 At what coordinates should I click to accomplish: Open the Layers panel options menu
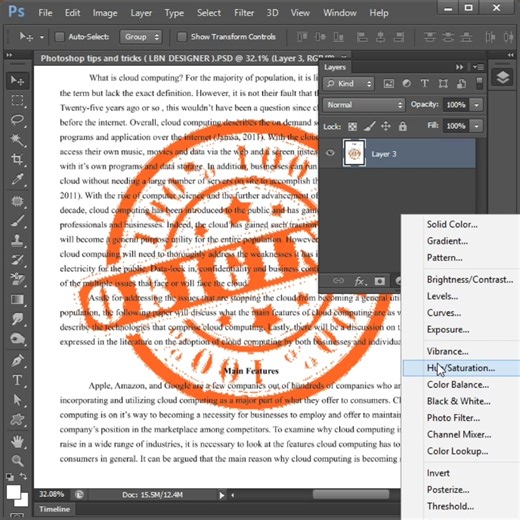point(478,67)
